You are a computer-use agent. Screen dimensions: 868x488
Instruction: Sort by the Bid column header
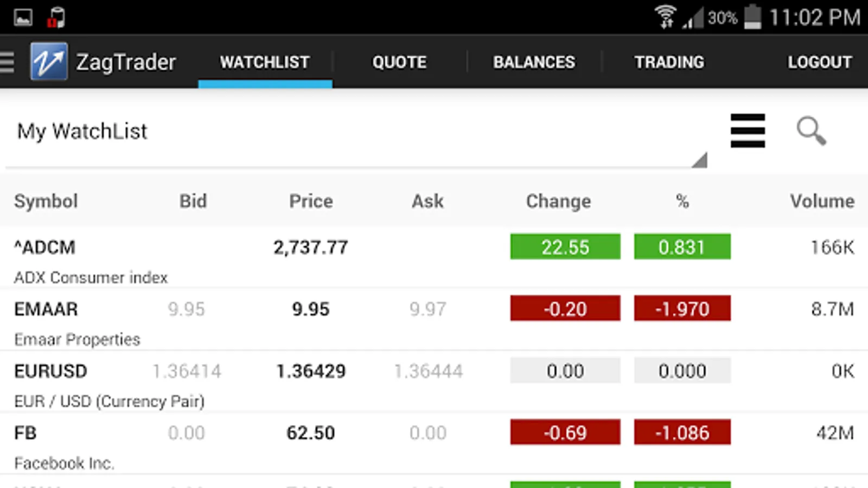193,201
